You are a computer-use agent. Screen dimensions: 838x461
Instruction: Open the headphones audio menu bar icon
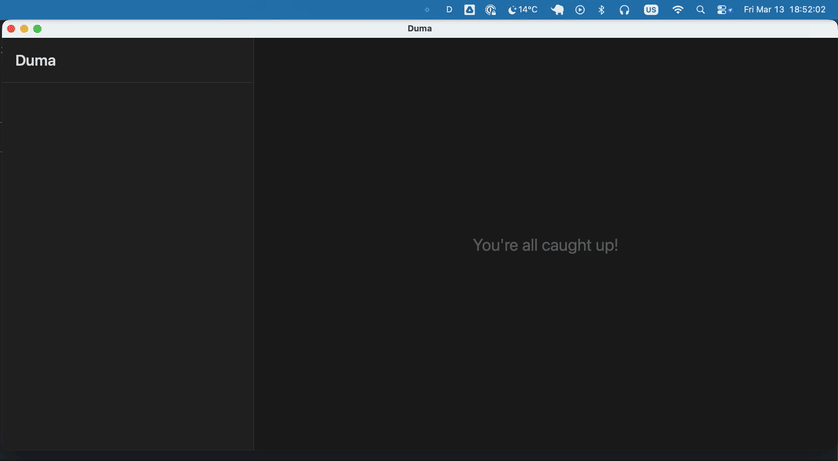coord(624,10)
